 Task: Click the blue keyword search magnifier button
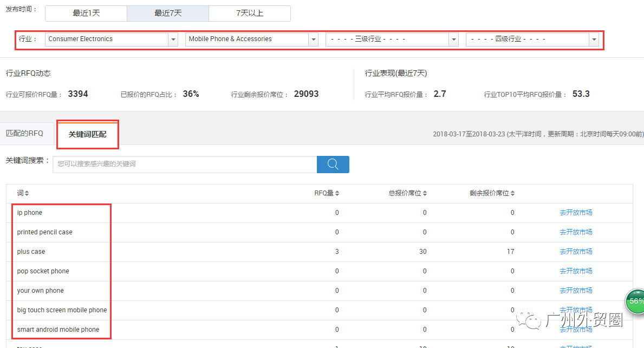pos(333,164)
